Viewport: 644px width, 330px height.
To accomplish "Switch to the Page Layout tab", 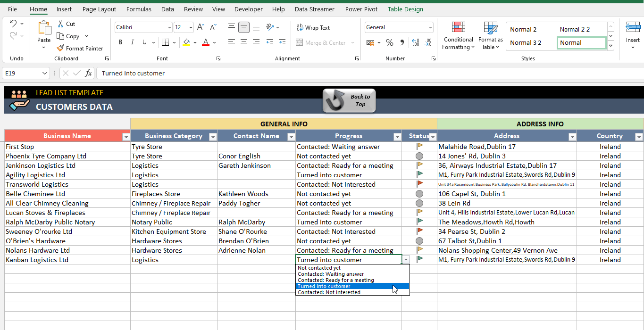I will [x=99, y=9].
